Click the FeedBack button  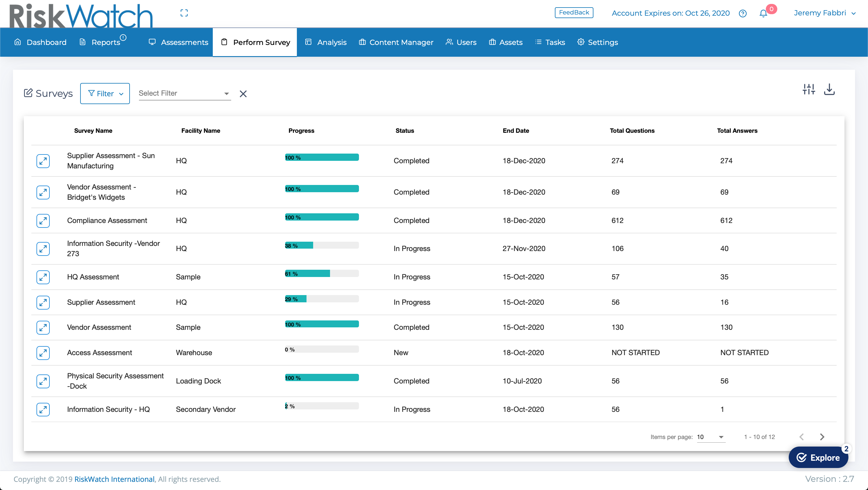click(574, 12)
